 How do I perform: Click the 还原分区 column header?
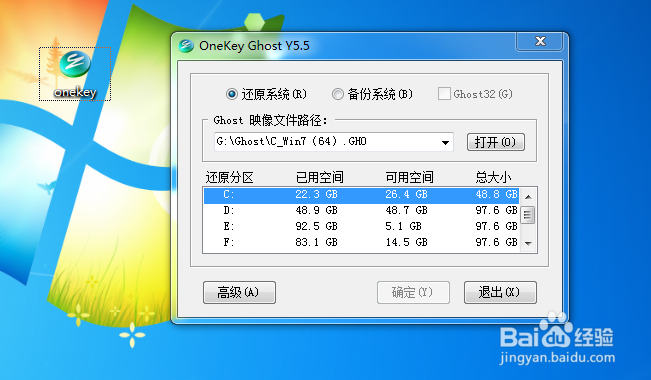tap(230, 178)
